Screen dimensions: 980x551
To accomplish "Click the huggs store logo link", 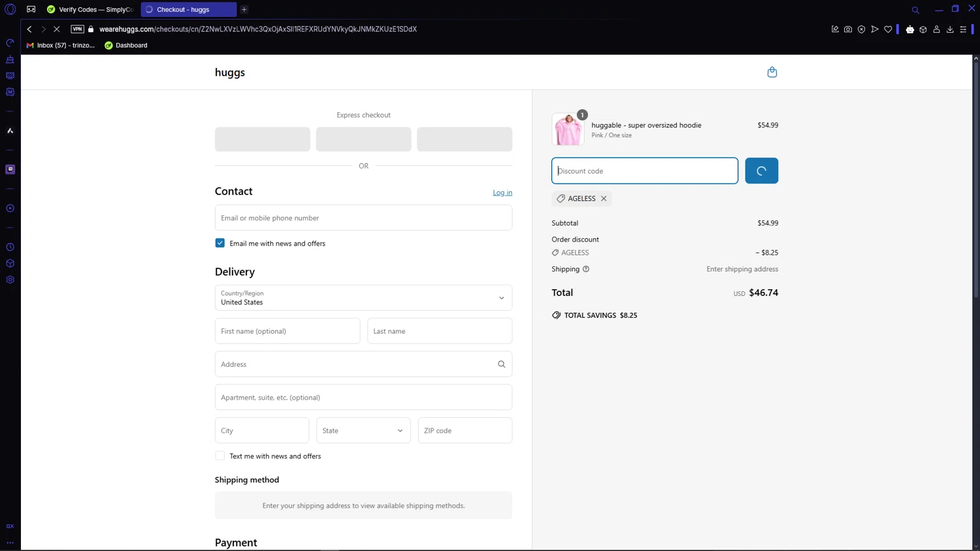I will pyautogui.click(x=230, y=72).
